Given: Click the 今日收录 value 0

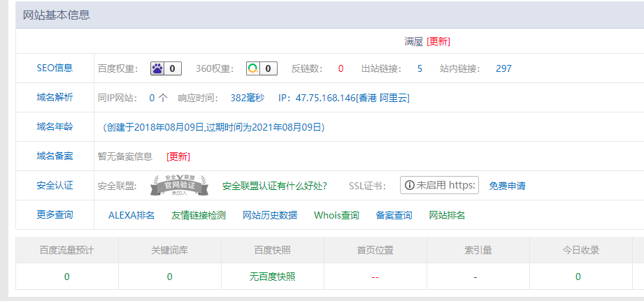Looking at the screenshot, I should [x=578, y=277].
